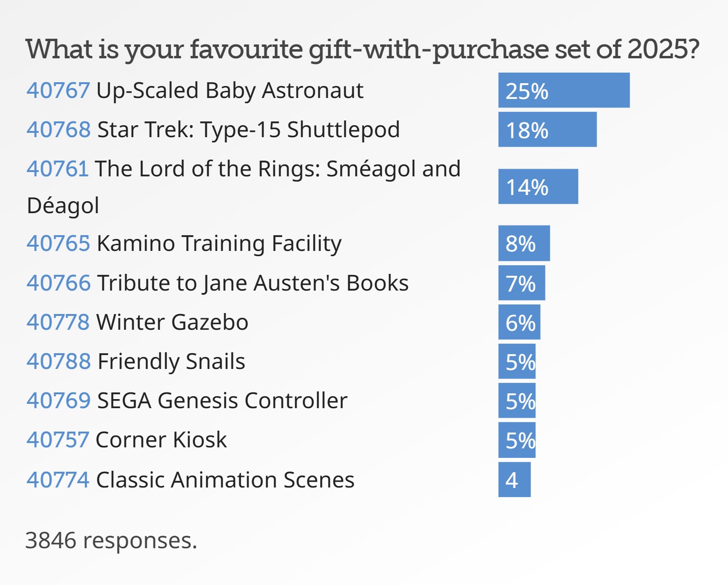The width and height of the screenshot is (728, 585).
Task: Click the 18% result bar
Action: (547, 130)
